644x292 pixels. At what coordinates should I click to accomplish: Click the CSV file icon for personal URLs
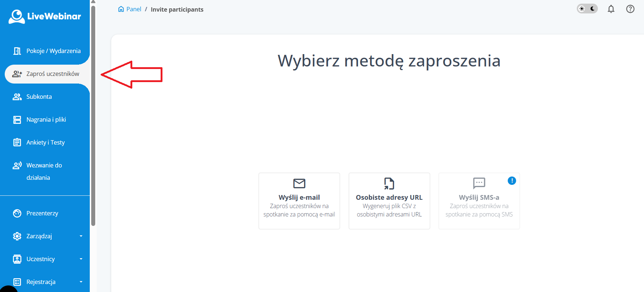pos(389,183)
